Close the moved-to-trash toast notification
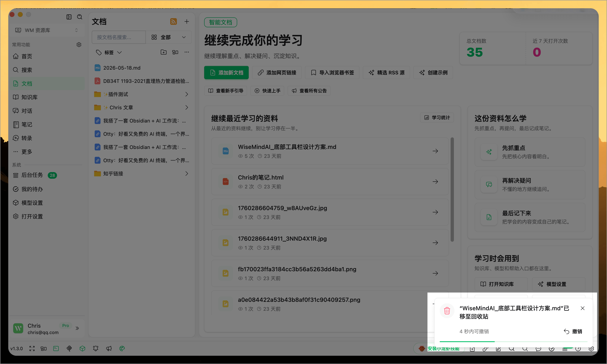This screenshot has height=364, width=607. tap(583, 308)
